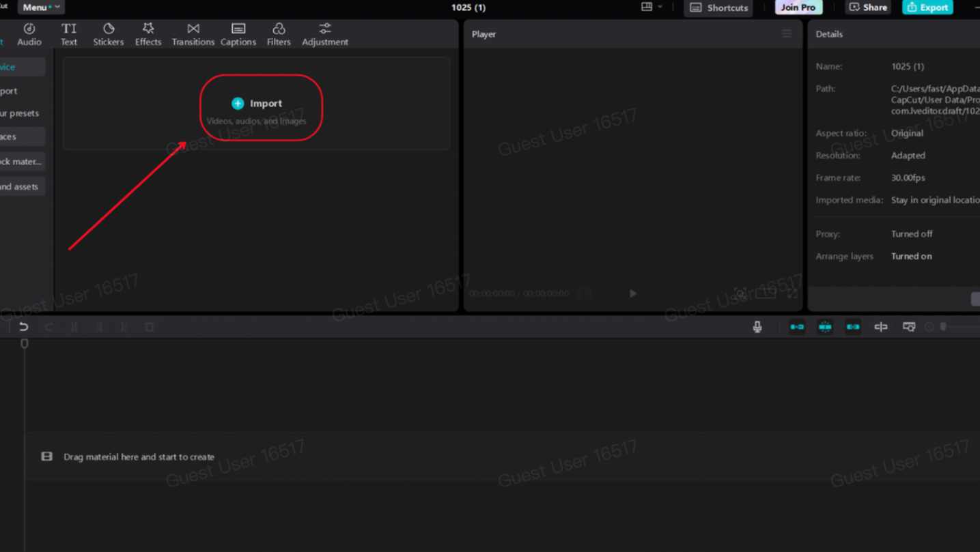Viewport: 980px width, 552px height.
Task: Toggle the timeline linkage button
Action: 853,327
